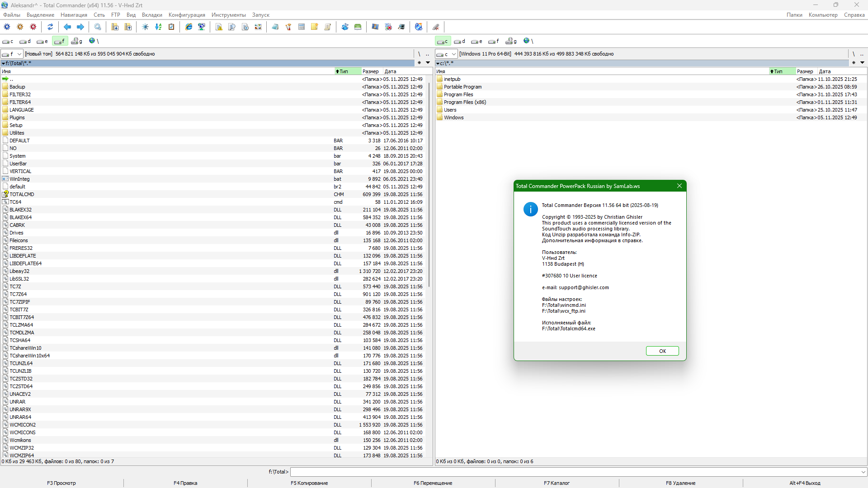Switch left panel to drive d
This screenshot has height=488, width=868.
tap(25, 41)
